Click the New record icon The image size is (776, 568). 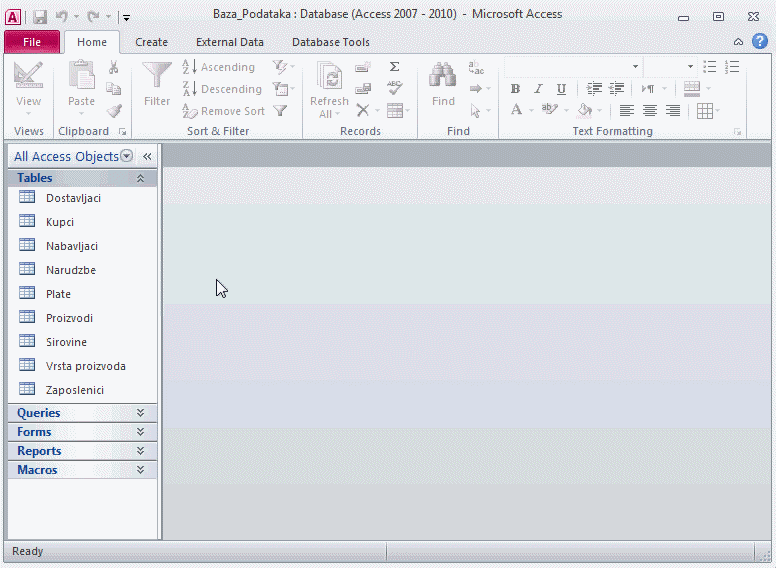pyautogui.click(x=363, y=67)
